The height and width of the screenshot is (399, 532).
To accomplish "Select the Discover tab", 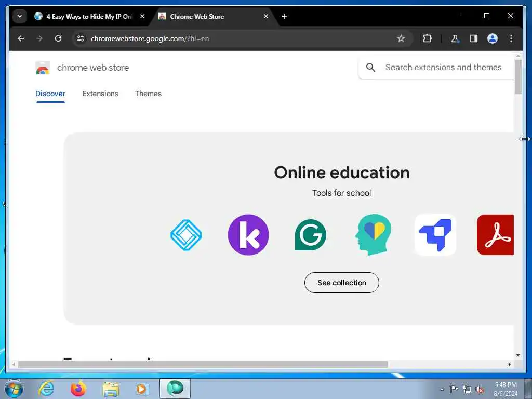I will click(x=50, y=94).
